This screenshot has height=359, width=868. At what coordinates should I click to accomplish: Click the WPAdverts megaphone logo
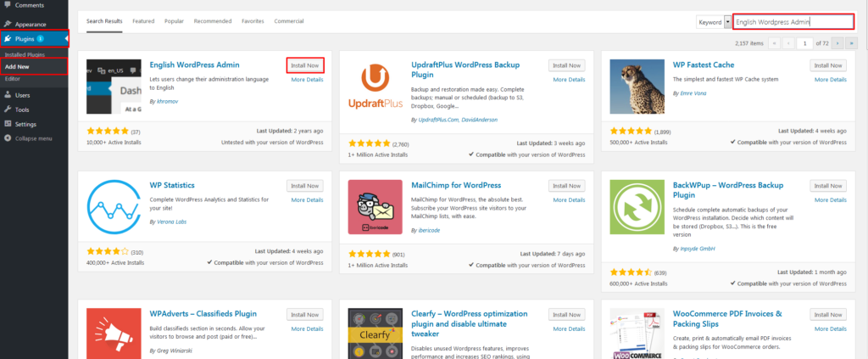[114, 334]
